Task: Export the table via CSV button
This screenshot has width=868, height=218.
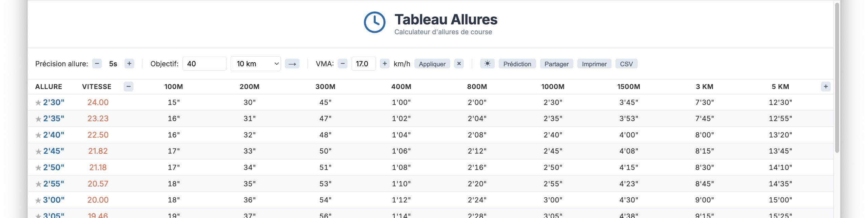Action: click(x=626, y=64)
